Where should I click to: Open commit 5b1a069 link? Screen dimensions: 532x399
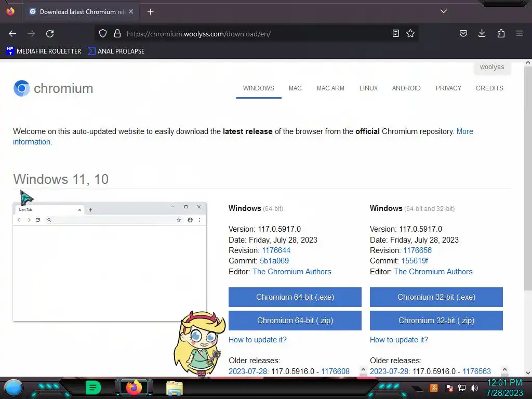(x=274, y=261)
